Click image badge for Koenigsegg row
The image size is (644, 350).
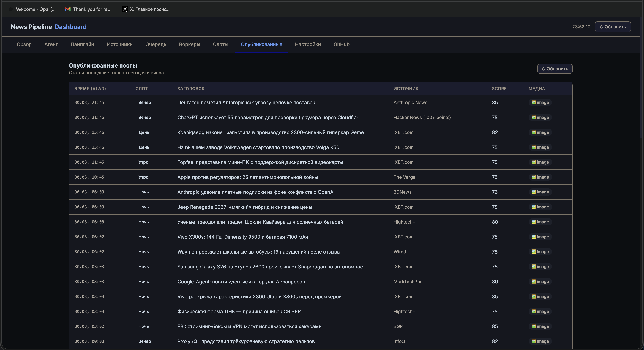tap(540, 132)
